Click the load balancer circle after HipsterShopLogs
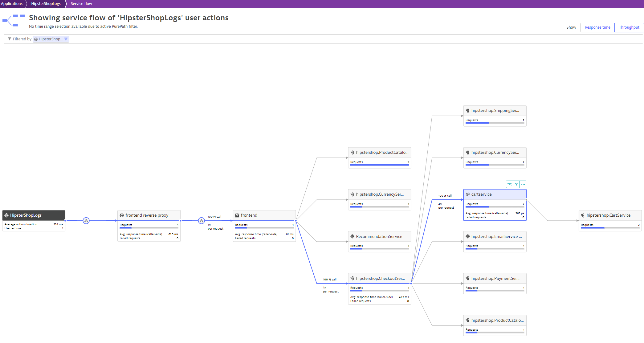The width and height of the screenshot is (644, 343). (x=86, y=221)
